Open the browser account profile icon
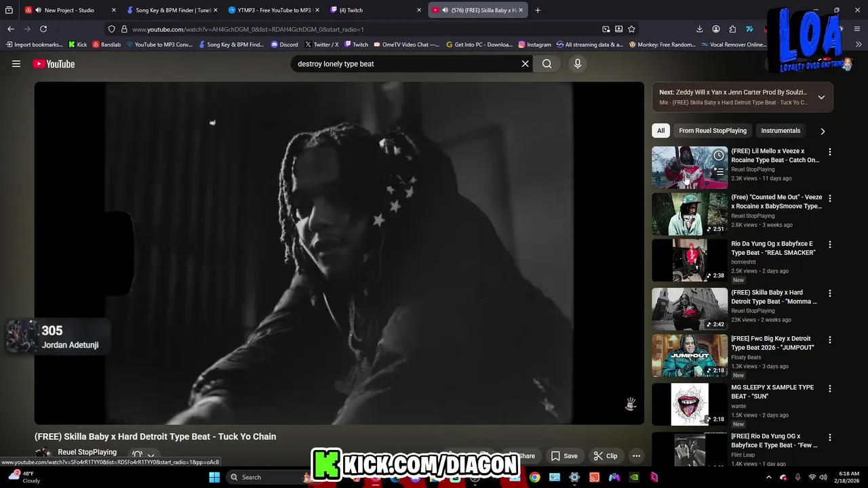868x488 pixels. pos(716,29)
